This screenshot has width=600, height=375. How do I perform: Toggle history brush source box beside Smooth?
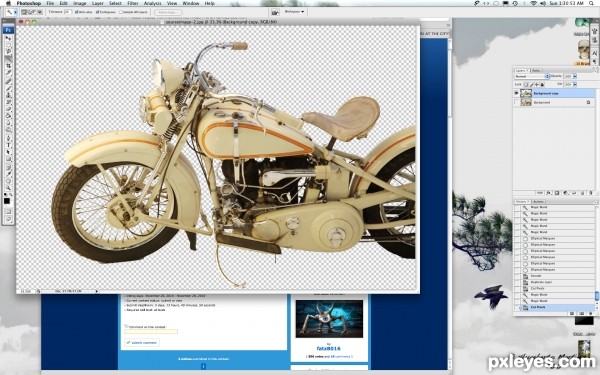click(517, 276)
